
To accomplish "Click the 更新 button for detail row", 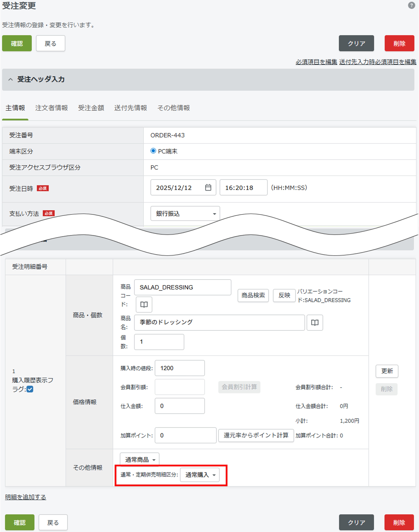I will [387, 371].
